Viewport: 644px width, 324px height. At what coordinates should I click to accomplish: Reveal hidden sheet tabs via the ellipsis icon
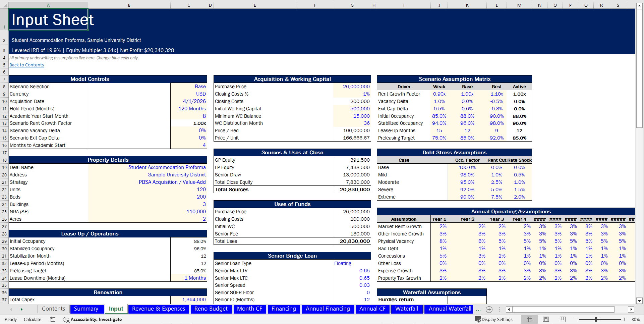coord(478,310)
